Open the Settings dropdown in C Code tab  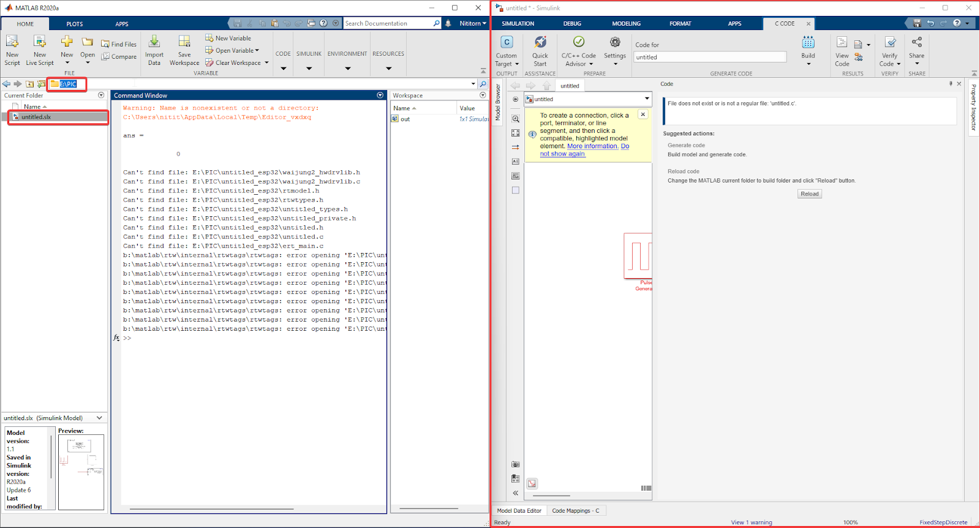pos(615,64)
